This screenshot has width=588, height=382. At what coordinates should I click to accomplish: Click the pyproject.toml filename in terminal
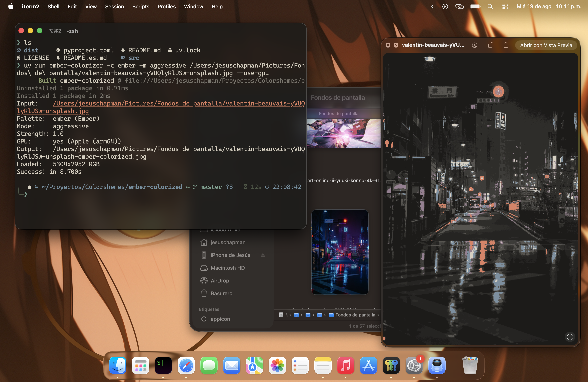[x=89, y=50]
